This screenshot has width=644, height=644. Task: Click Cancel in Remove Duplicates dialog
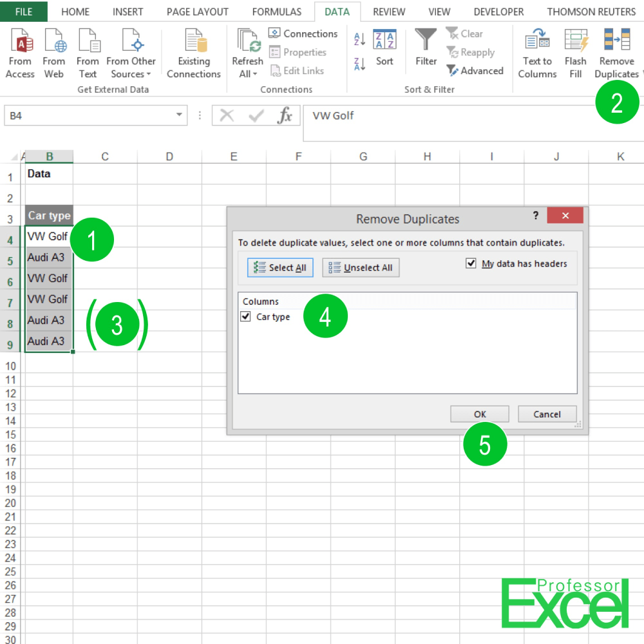[x=547, y=414]
